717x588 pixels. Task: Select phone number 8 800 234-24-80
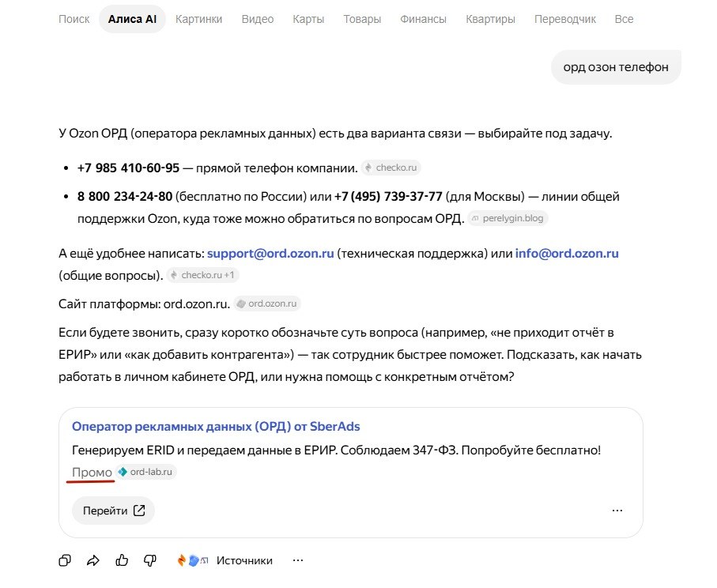tap(125, 197)
